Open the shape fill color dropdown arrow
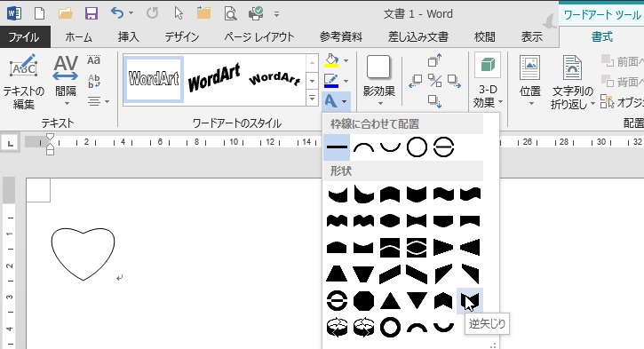Viewport: 644px width, 349px height. [x=346, y=60]
